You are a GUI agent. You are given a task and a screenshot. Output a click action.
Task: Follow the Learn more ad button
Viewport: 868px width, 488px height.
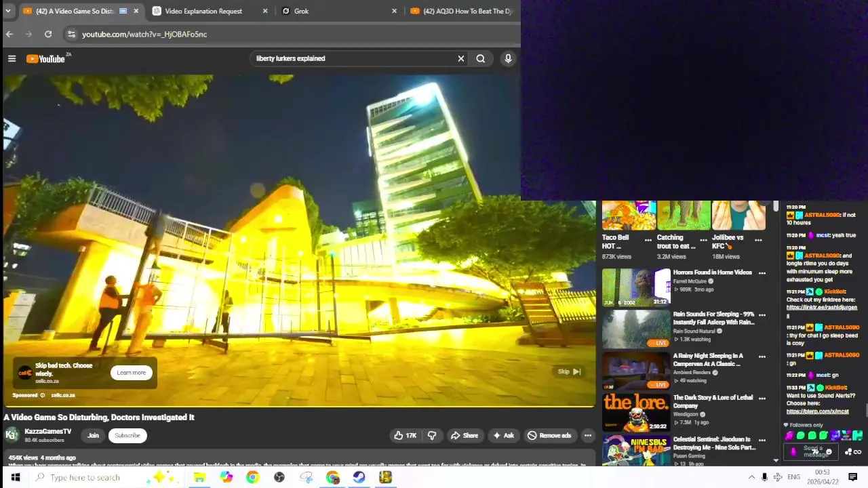(131, 372)
